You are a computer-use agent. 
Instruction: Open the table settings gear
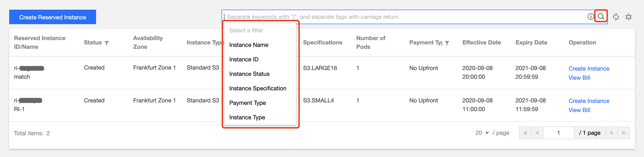point(628,17)
